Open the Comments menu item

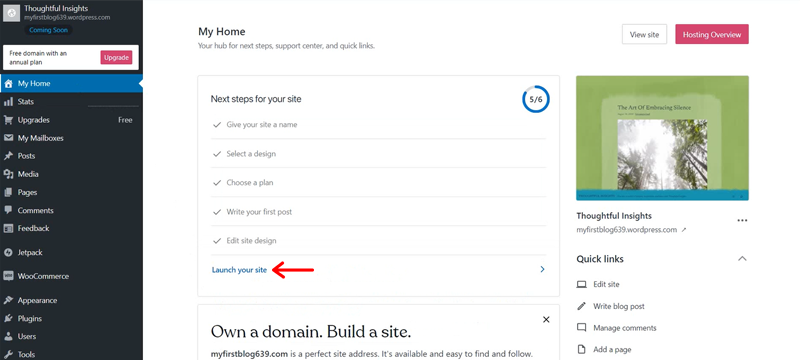point(71,210)
